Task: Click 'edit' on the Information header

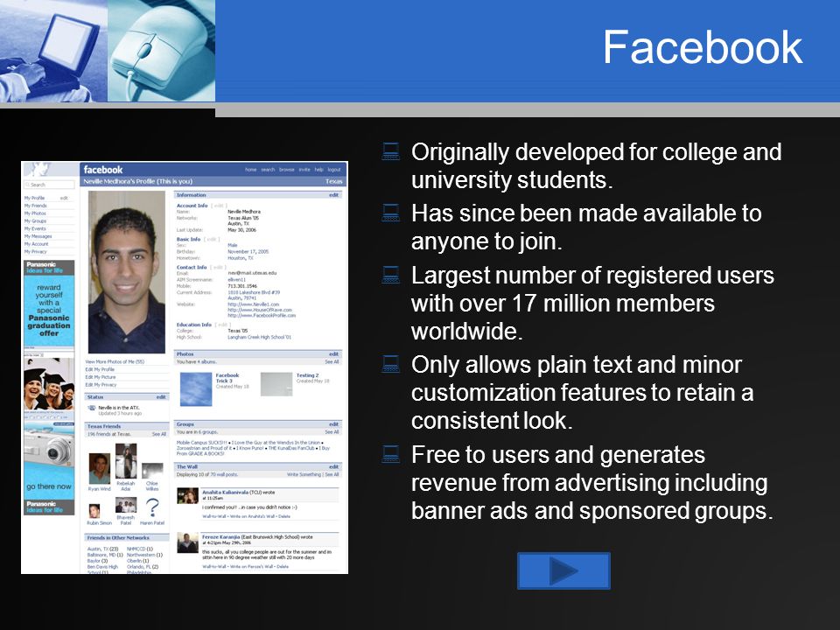Action: coord(333,195)
